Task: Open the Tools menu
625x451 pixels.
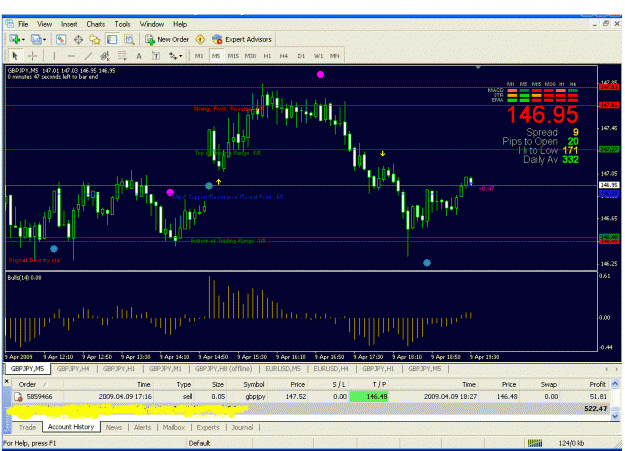Action: tap(122, 24)
